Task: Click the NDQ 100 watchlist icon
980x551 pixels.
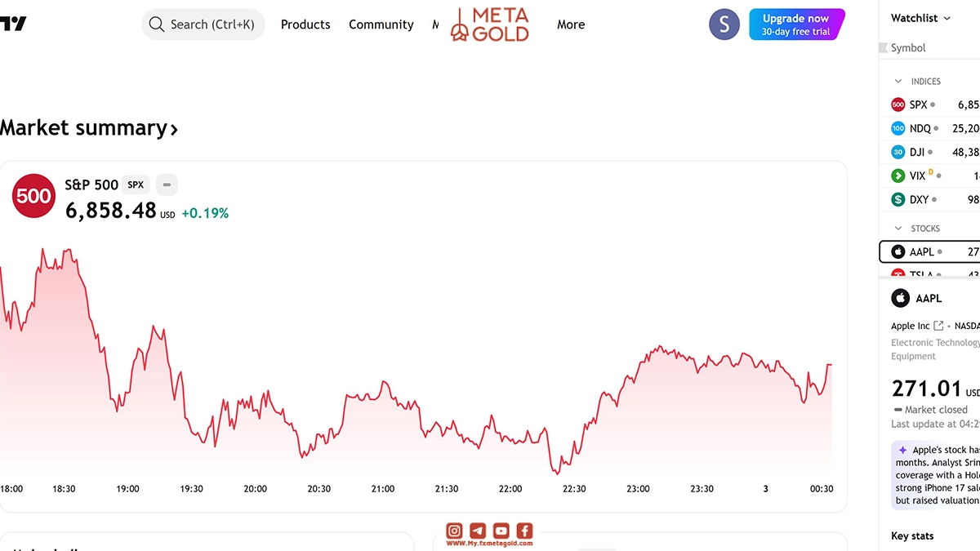Action: [898, 128]
